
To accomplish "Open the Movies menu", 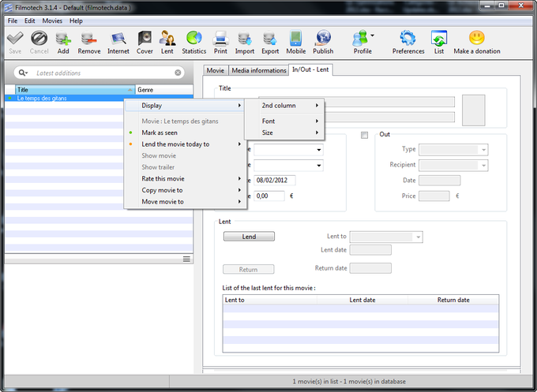I will pos(52,21).
